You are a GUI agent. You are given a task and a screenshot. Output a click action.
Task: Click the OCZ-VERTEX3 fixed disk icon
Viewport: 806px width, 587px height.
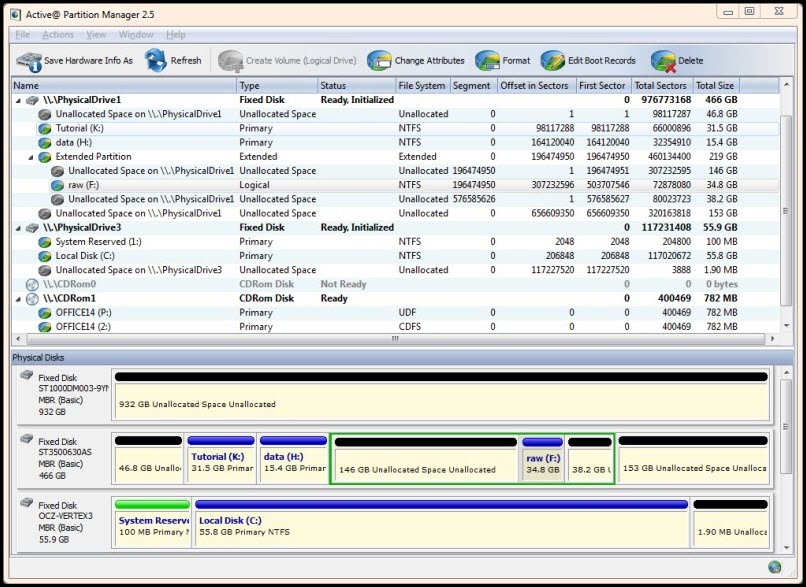(x=27, y=503)
